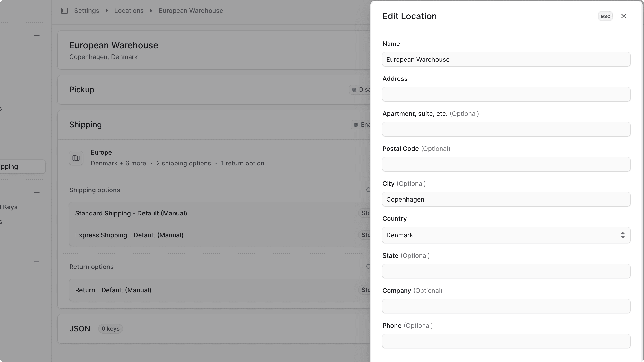
Task: Click the map icon beside Europe zone
Action: click(76, 158)
